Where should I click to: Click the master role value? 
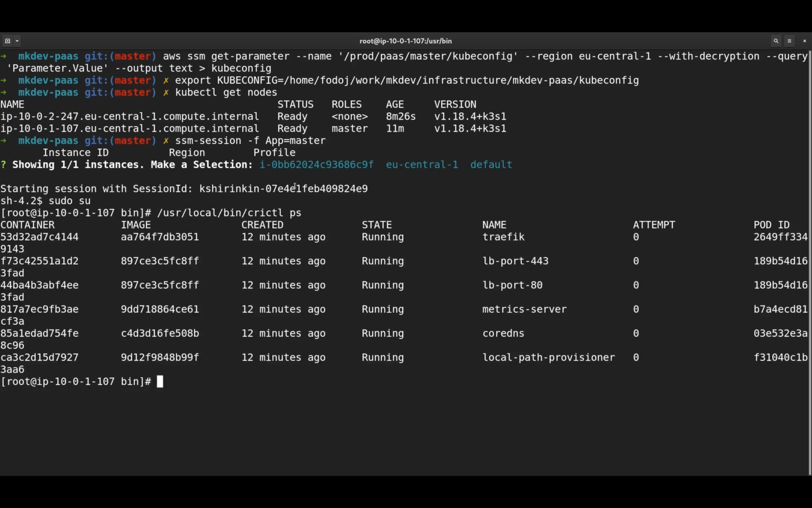pyautogui.click(x=350, y=129)
